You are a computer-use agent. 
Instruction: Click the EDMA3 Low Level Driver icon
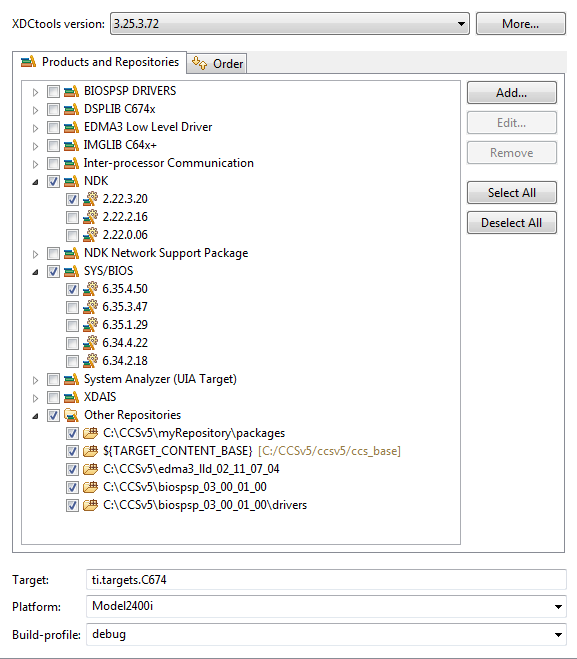pyautogui.click(x=71, y=127)
